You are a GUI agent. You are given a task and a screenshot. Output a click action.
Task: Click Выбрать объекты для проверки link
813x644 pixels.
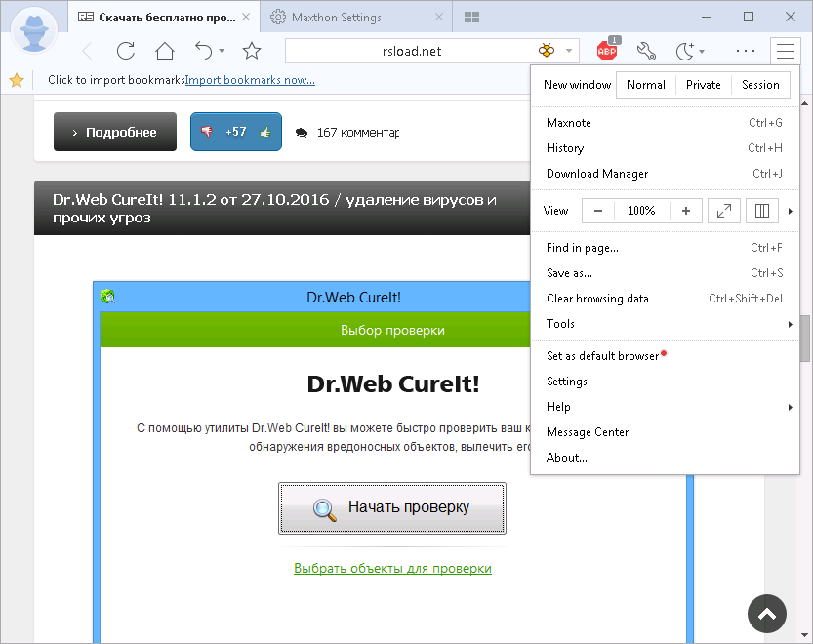pos(392,568)
